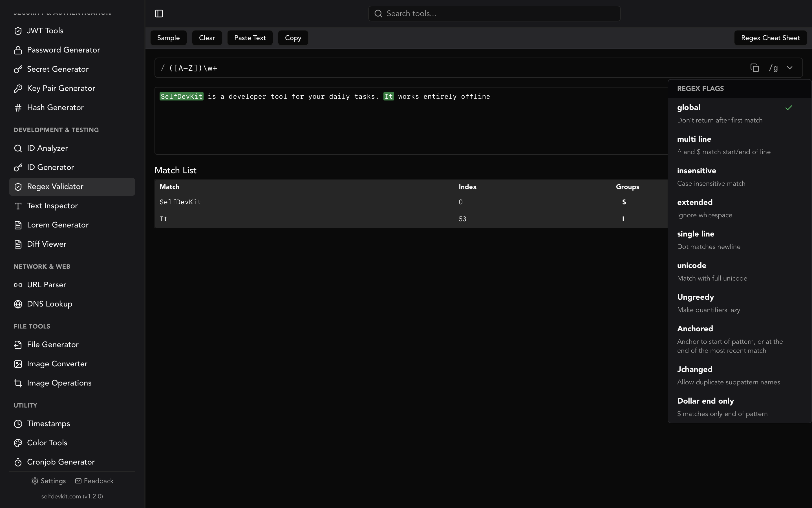812x508 pixels.
Task: Open the Regex Cheat Sheet
Action: pyautogui.click(x=770, y=38)
